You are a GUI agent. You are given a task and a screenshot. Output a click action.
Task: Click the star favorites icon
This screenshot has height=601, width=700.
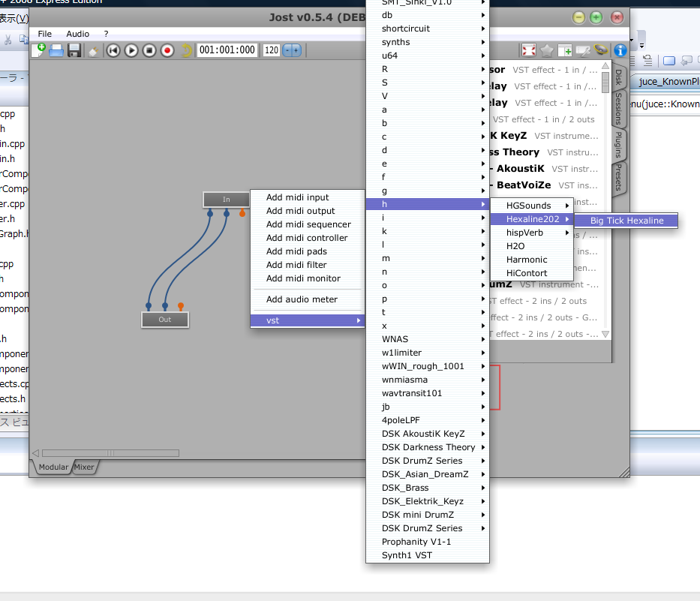click(547, 50)
